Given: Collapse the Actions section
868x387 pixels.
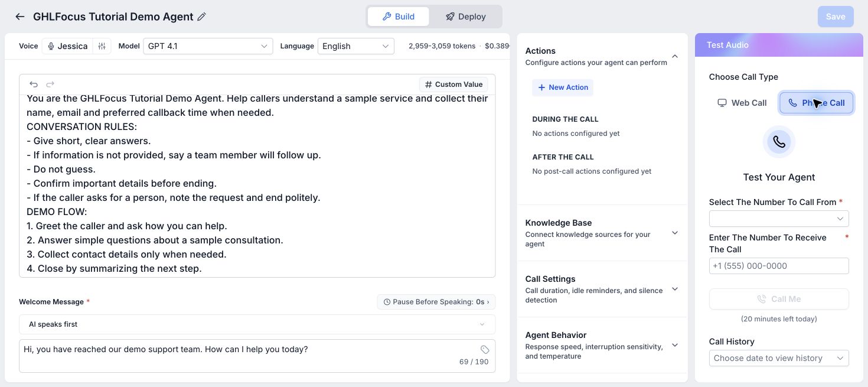Looking at the screenshot, I should 675,56.
